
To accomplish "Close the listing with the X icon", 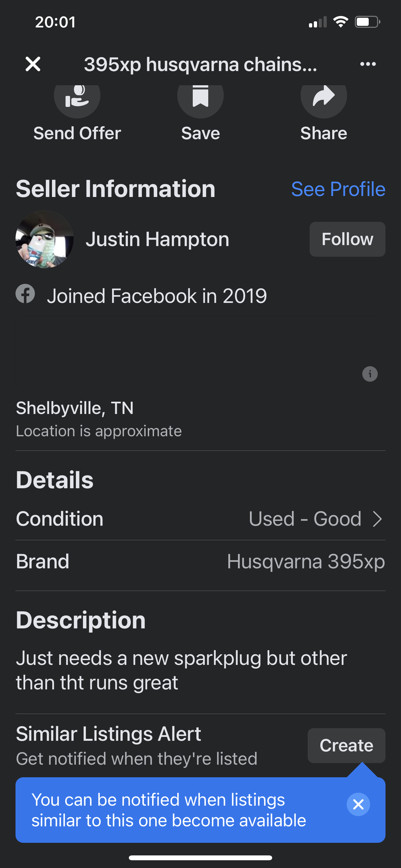I will pyautogui.click(x=33, y=64).
